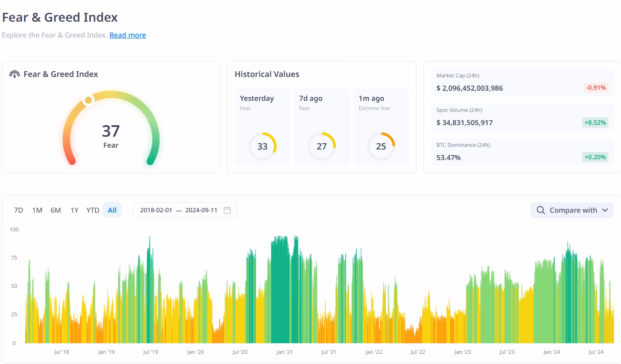This screenshot has width=621, height=364.
Task: Expand the Compare with dropdown
Action: [572, 210]
